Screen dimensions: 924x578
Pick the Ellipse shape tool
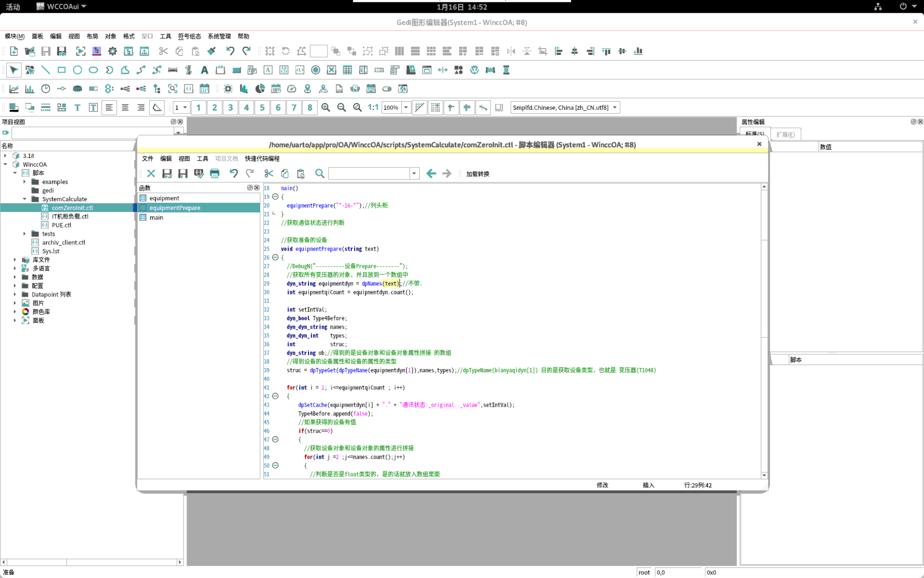pyautogui.click(x=93, y=70)
